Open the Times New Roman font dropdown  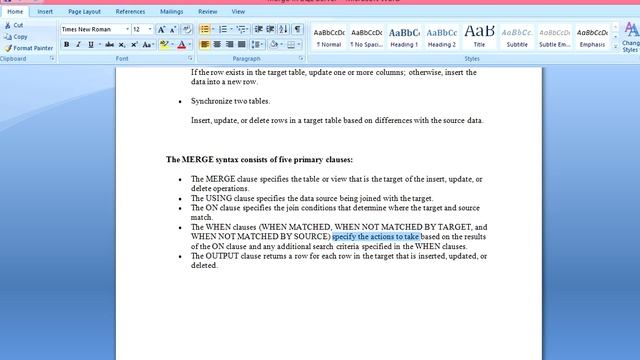(x=127, y=29)
